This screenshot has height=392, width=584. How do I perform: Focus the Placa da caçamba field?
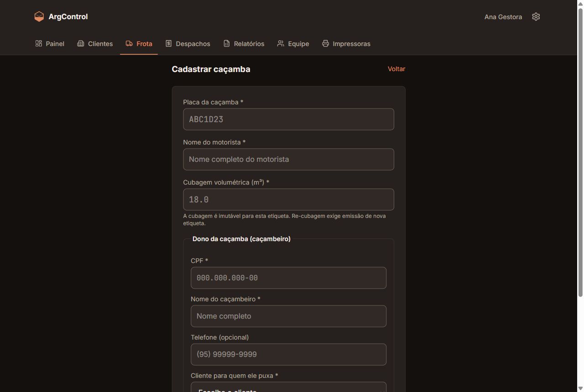point(288,119)
